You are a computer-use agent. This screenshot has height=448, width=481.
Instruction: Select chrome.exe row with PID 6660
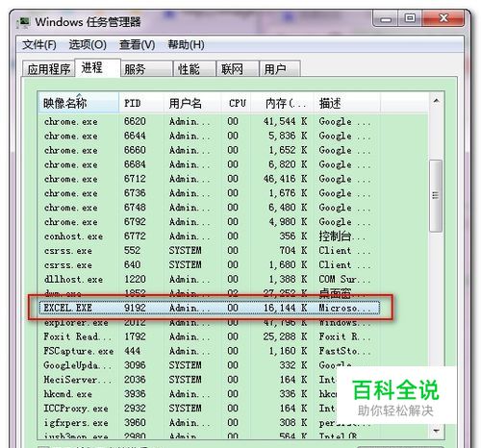[x=209, y=150]
